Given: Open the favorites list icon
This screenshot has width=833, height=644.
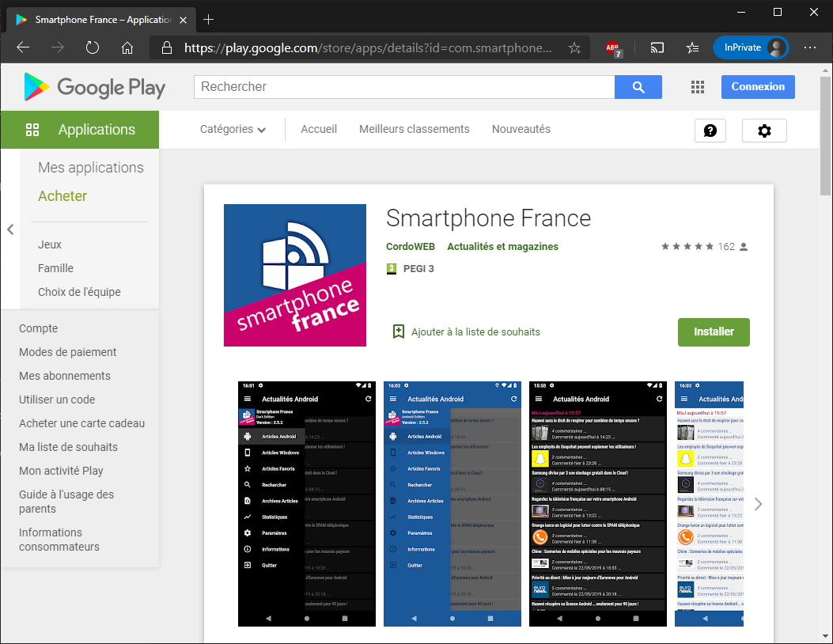Looking at the screenshot, I should (x=692, y=47).
